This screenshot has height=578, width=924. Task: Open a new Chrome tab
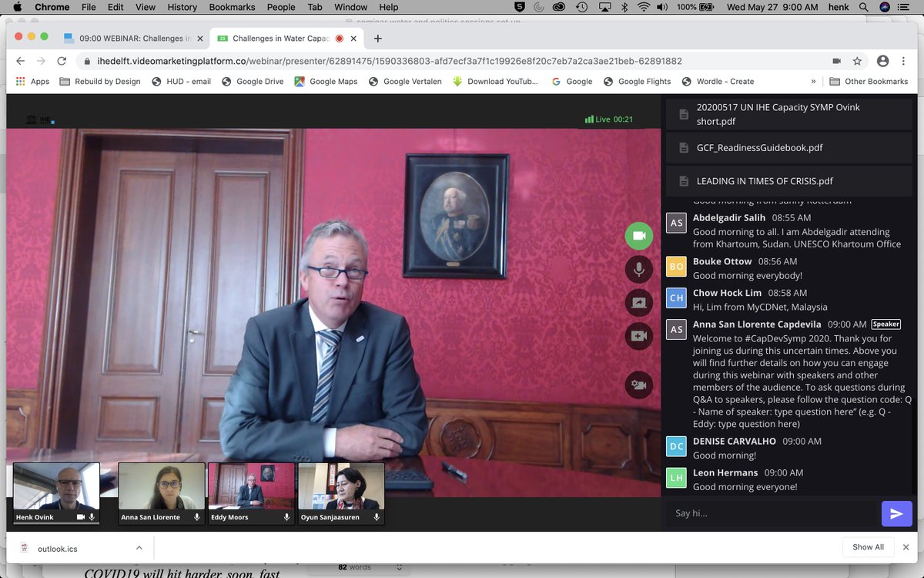tap(377, 39)
